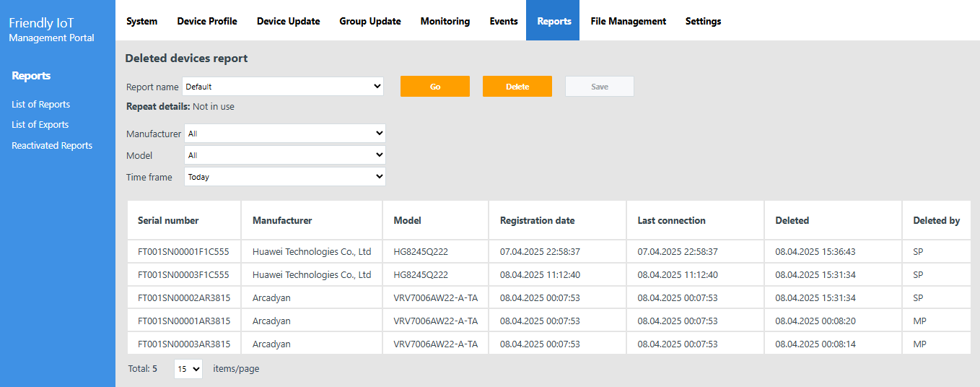The width and height of the screenshot is (980, 387).
Task: Click Huawei cell in FT001SN00003F1C555 row
Action: tap(312, 275)
